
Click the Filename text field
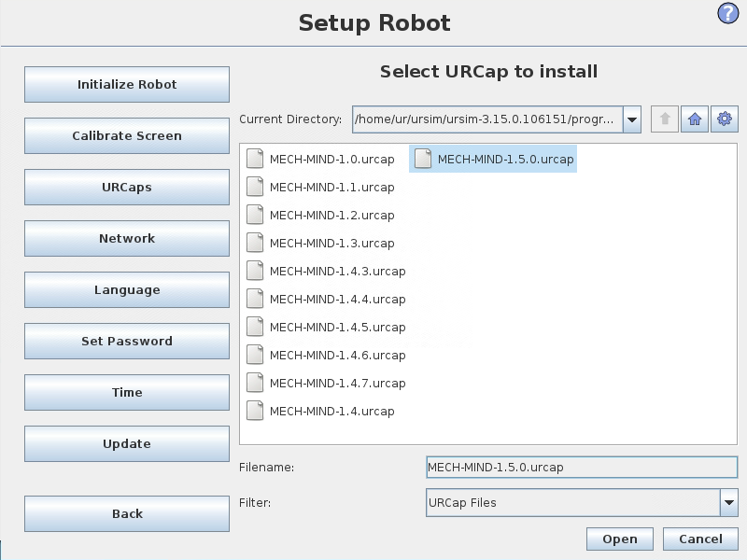(x=581, y=467)
